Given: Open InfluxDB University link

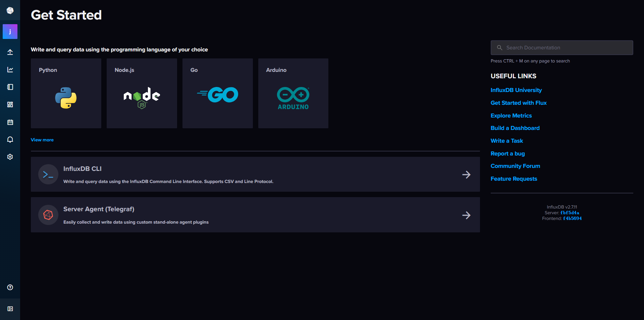Looking at the screenshot, I should (516, 90).
